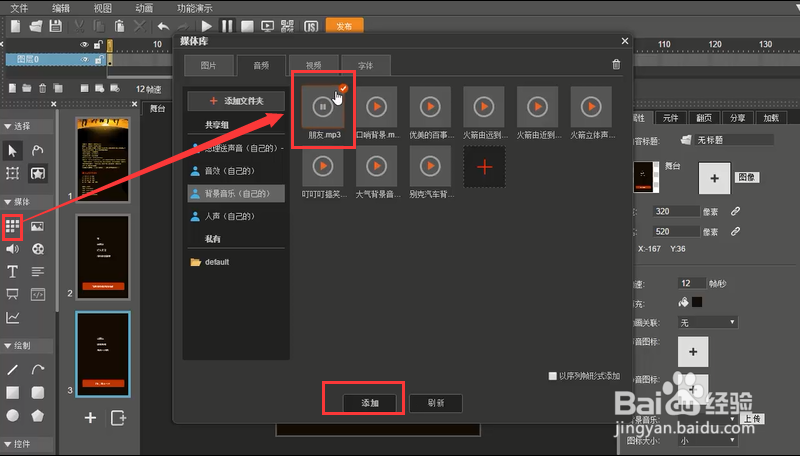This screenshot has width=800, height=456.
Task: Select the image insert tool
Action: (38, 226)
